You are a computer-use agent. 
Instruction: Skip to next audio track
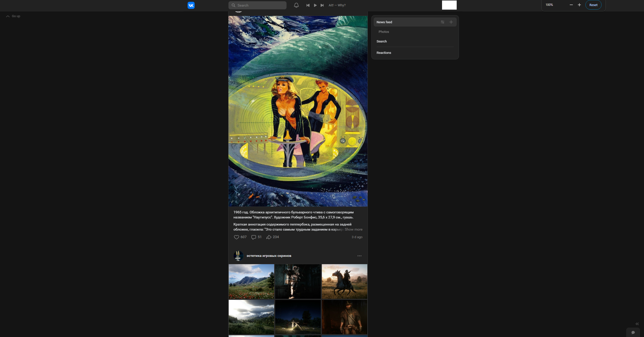[x=322, y=5]
